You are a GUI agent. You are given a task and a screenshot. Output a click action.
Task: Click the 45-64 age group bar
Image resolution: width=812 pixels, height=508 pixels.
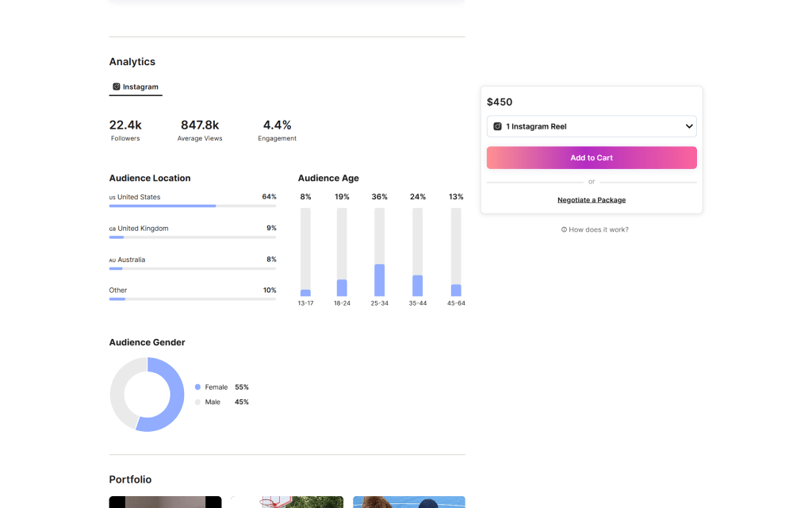[x=456, y=252]
